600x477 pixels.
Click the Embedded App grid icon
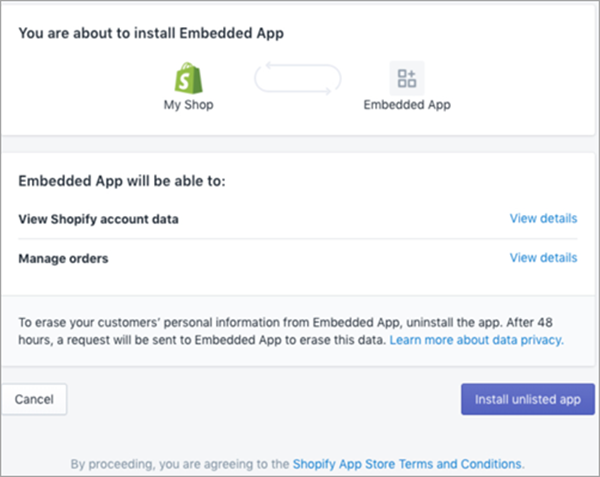(x=406, y=78)
